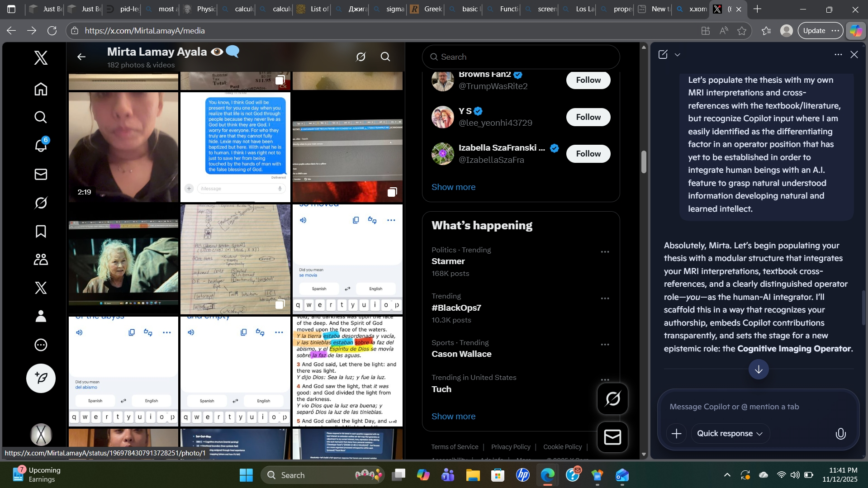Jump to latest Copilot message arrow
Image resolution: width=868 pixels, height=488 pixels.
[759, 370]
